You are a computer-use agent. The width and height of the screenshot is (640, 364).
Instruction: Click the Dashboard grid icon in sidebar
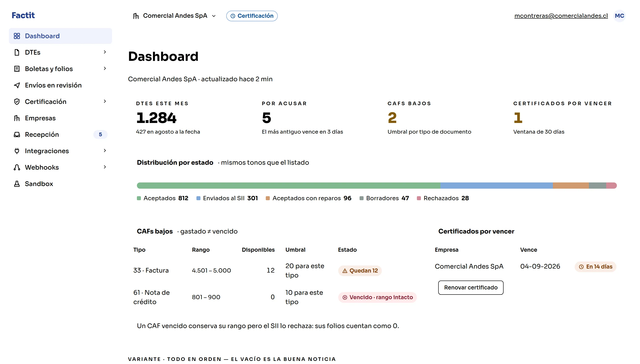tap(17, 36)
